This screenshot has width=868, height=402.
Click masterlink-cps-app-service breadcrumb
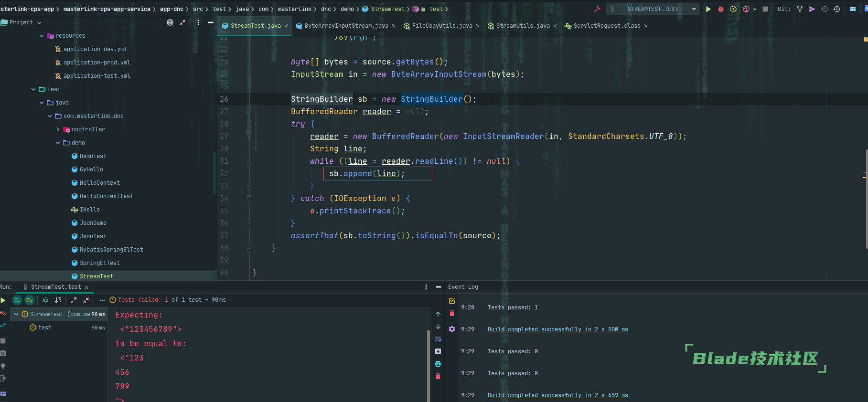(107, 9)
